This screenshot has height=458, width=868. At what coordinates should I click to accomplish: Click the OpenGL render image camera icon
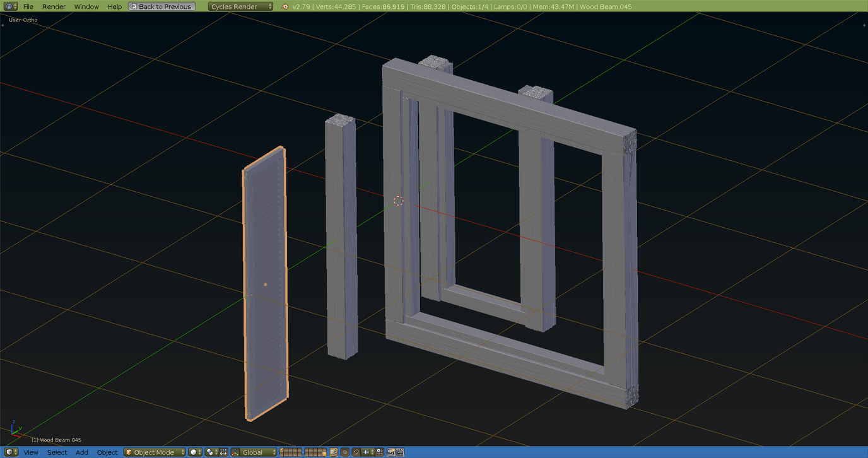tap(391, 452)
